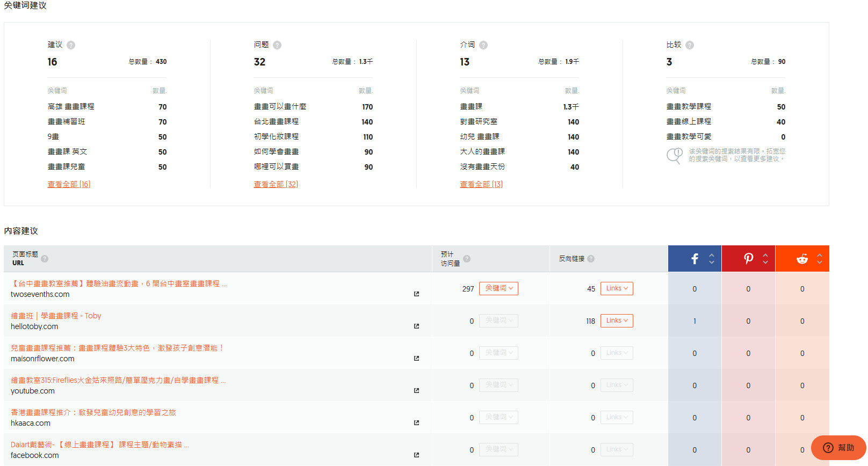
Task: Expand the Links dropdown for youtube.com
Action: point(617,385)
